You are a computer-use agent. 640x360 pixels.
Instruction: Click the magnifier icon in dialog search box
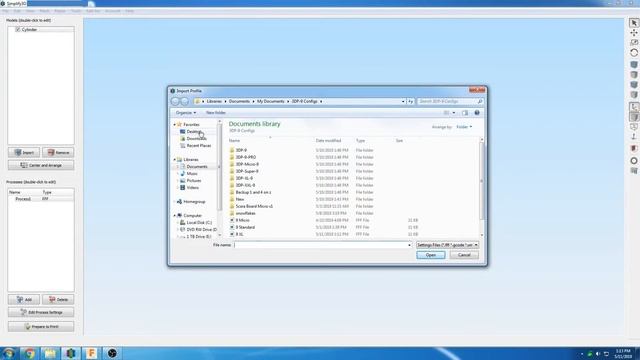tap(480, 101)
